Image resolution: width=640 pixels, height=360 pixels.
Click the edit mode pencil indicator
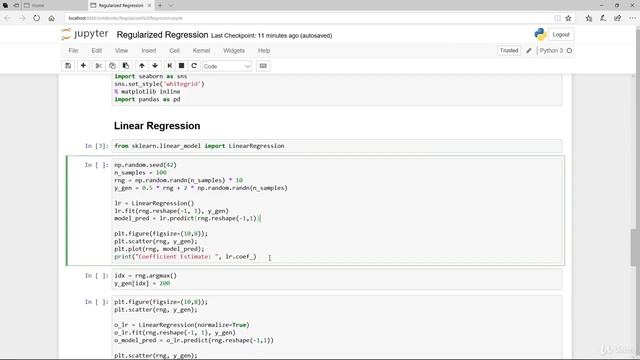coord(529,51)
